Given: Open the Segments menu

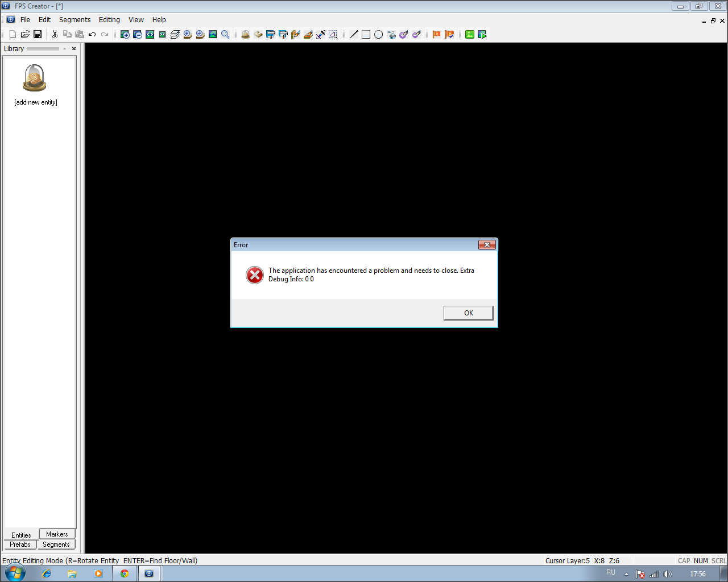Looking at the screenshot, I should click(75, 19).
